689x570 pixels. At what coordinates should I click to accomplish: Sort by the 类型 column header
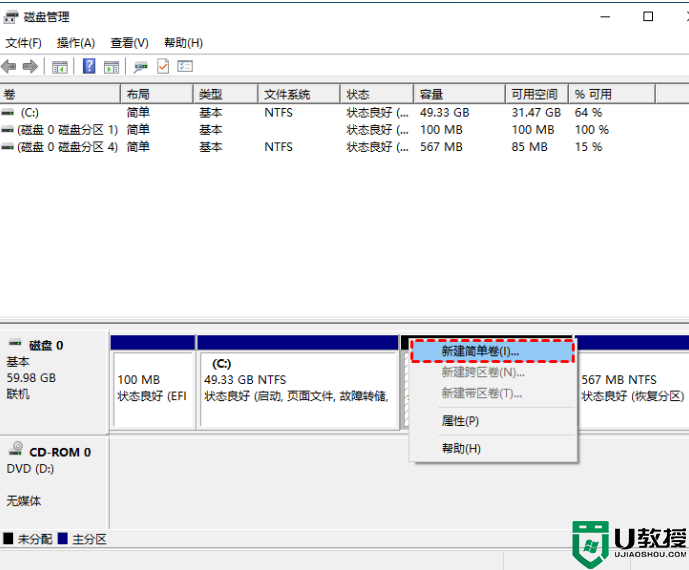(225, 94)
